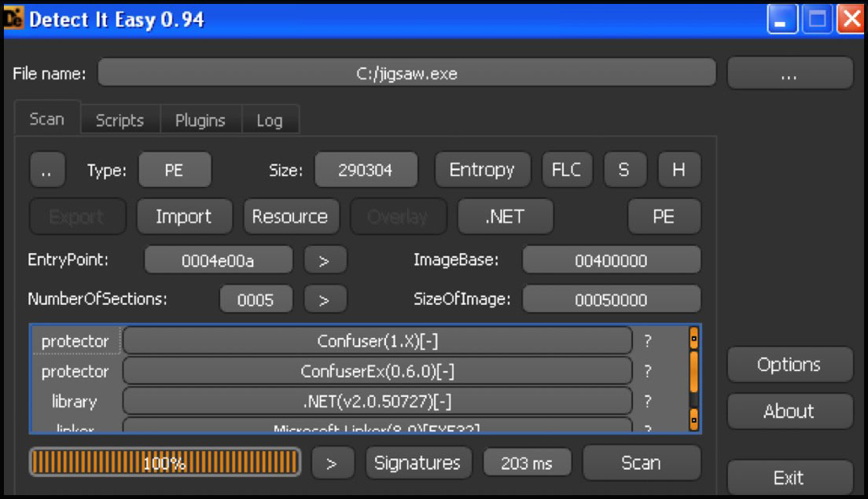Open the Scripts tab

pos(120,120)
